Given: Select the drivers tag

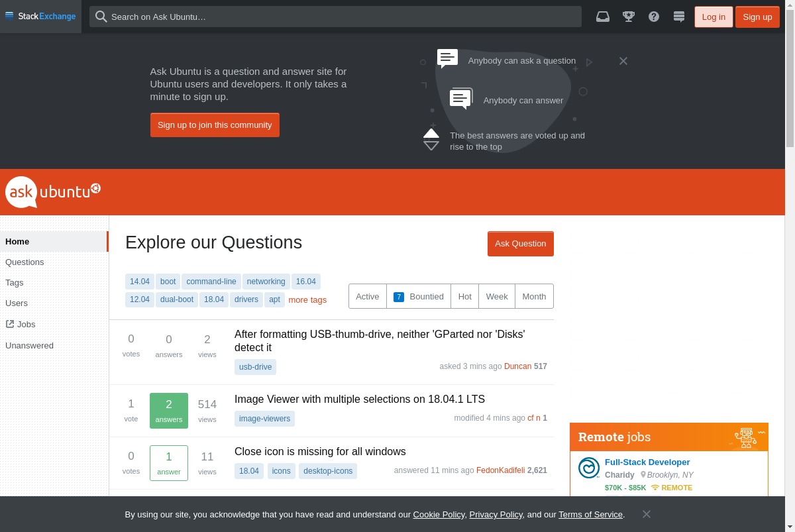Looking at the screenshot, I should pyautogui.click(x=246, y=299).
